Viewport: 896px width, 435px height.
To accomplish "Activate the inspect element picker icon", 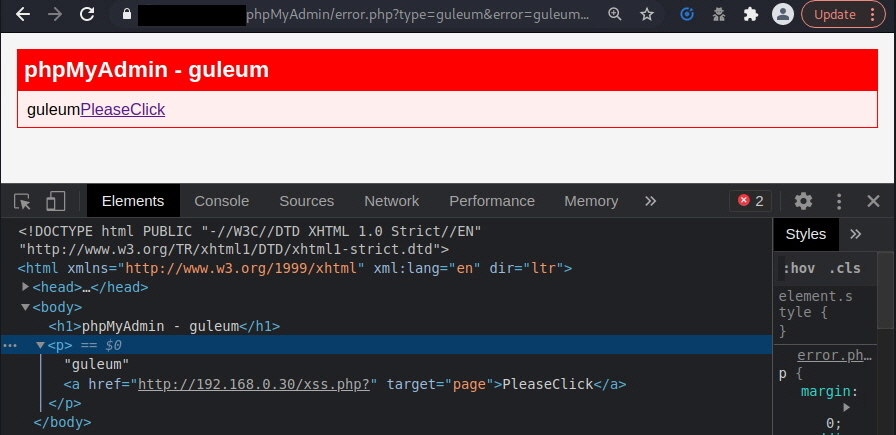I will click(22, 201).
